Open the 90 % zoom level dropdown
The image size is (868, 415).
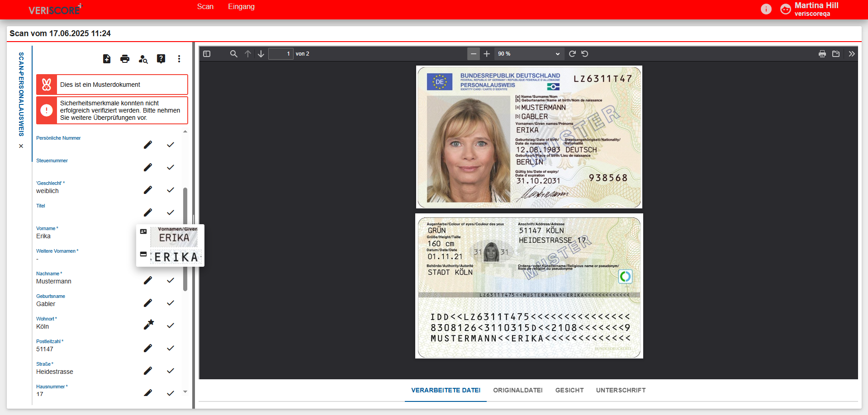pos(528,54)
